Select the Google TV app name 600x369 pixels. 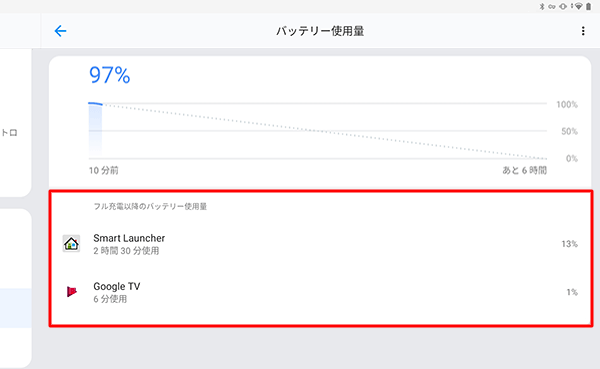[x=117, y=286]
